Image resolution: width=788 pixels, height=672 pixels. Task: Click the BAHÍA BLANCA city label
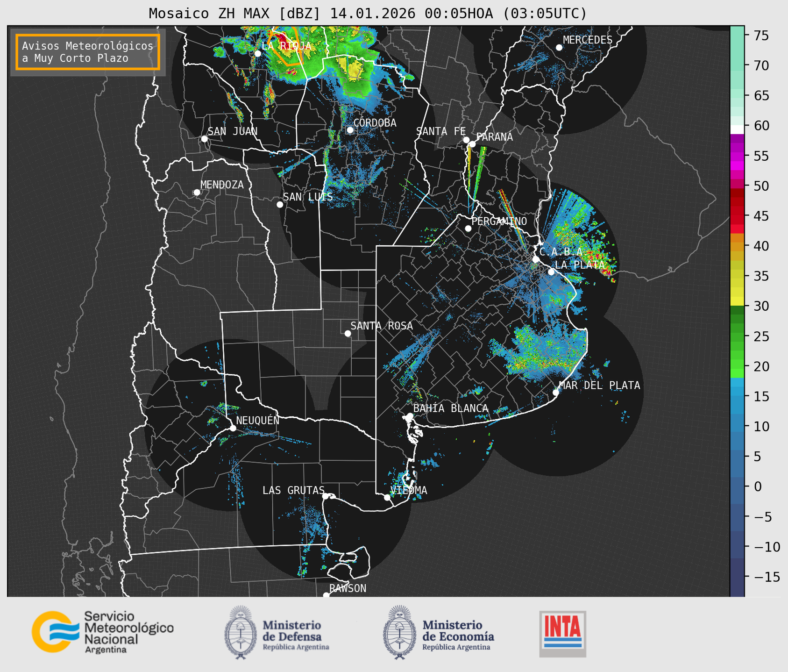coord(451,408)
